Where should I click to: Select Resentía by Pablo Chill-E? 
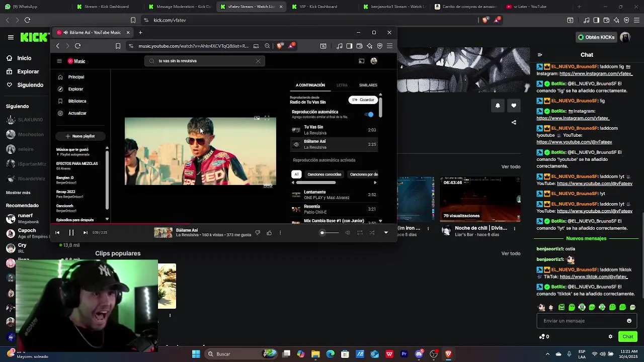334,209
